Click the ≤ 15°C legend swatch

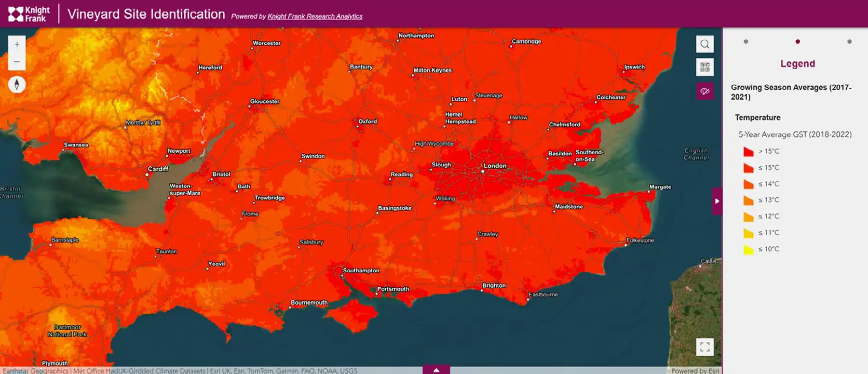[x=748, y=168]
